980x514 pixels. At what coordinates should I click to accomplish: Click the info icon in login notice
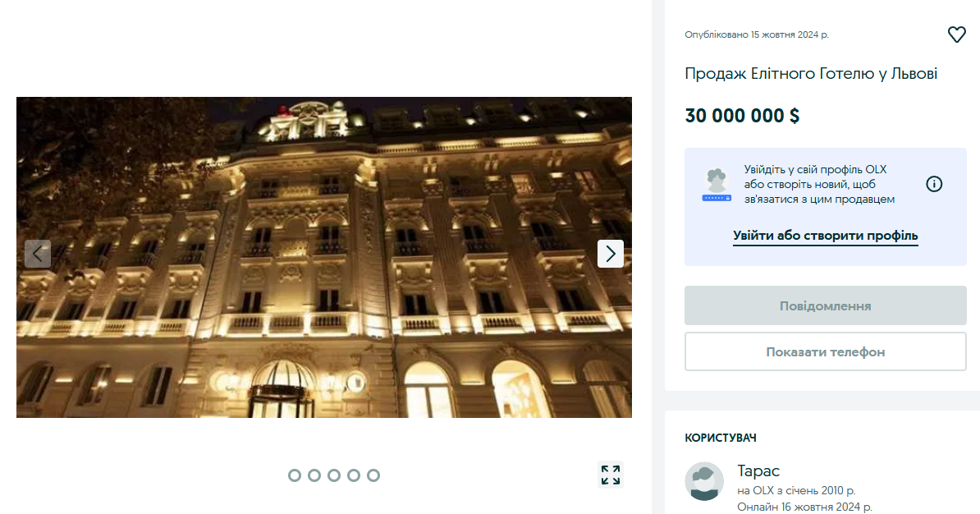[934, 184]
